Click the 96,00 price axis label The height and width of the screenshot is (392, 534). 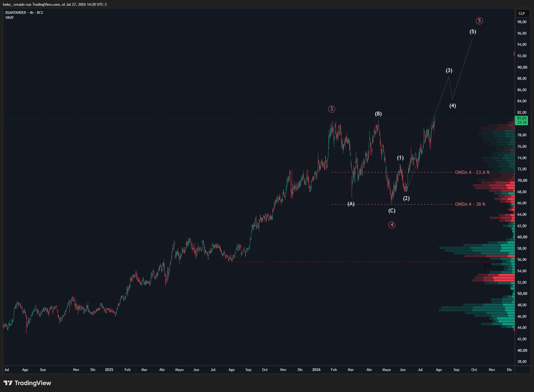522,33
